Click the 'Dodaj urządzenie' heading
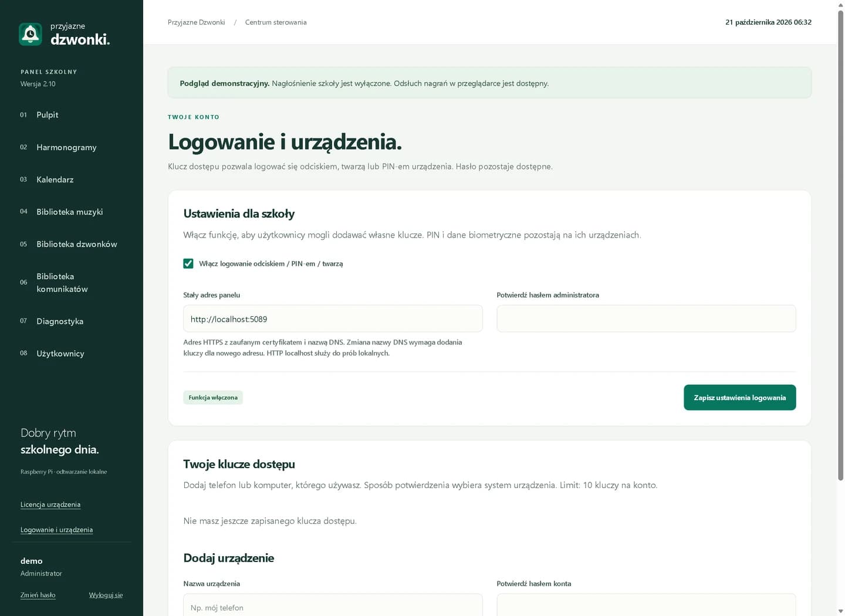 (229, 558)
